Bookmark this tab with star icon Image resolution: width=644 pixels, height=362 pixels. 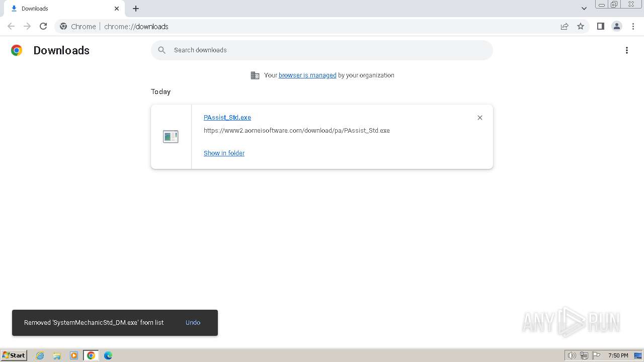[581, 26]
